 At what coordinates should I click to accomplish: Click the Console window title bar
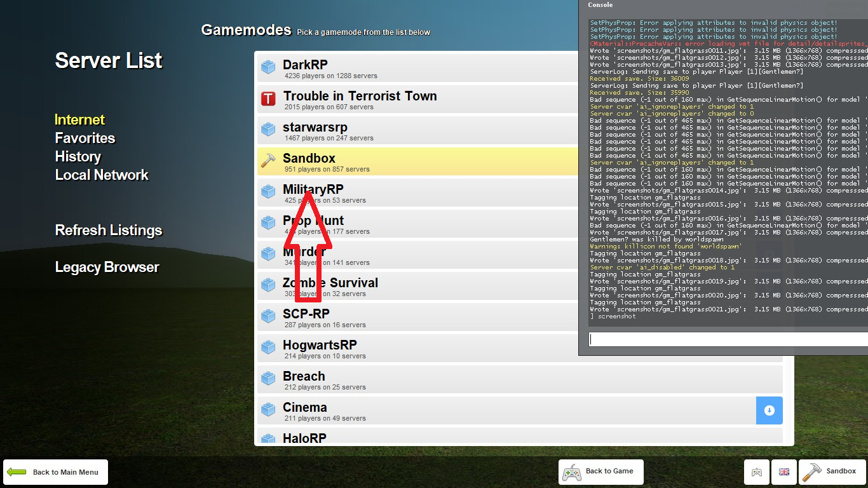[x=723, y=5]
